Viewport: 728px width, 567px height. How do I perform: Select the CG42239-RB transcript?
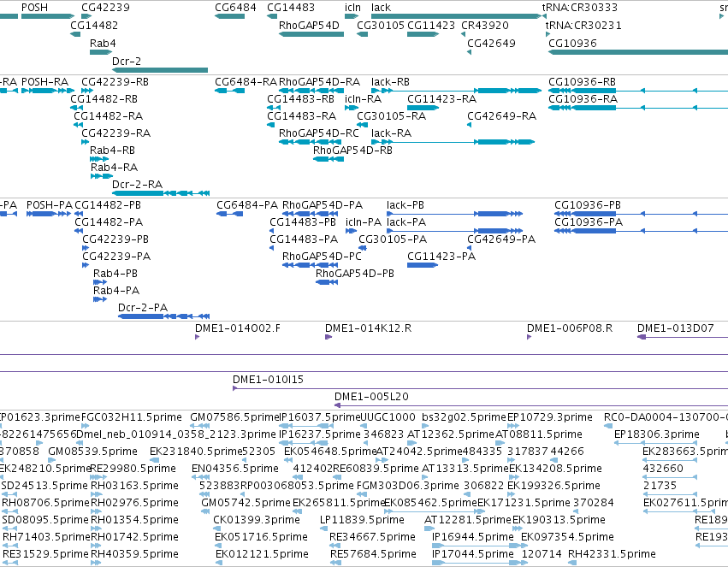(86, 91)
